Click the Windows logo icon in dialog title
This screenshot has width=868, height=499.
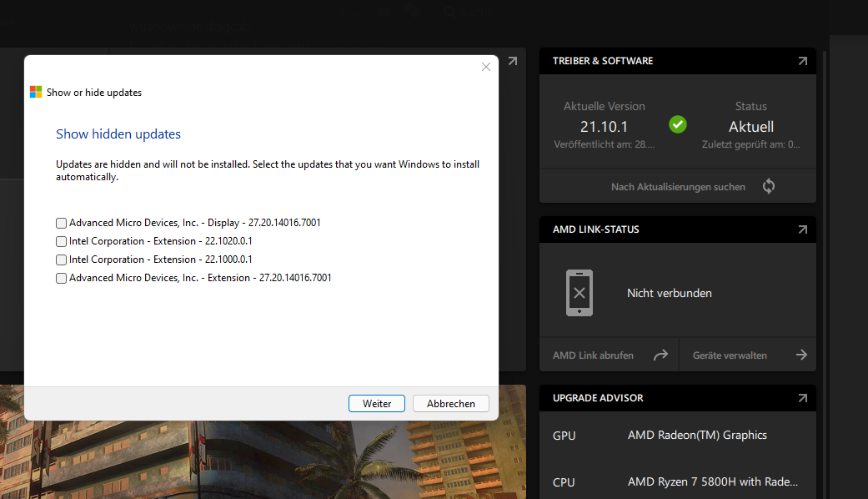pyautogui.click(x=36, y=92)
